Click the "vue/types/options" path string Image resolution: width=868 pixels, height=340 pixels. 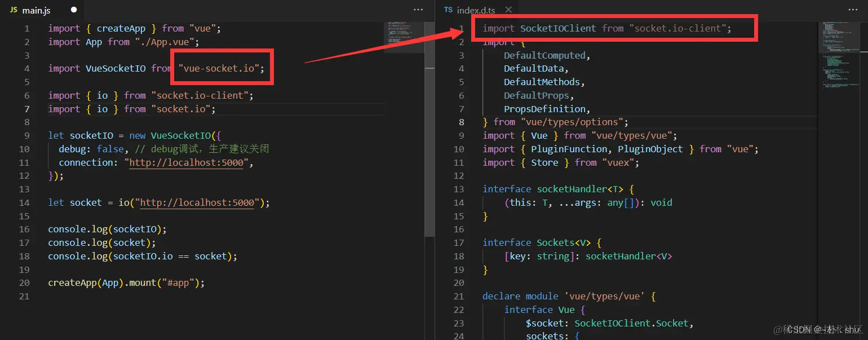572,122
